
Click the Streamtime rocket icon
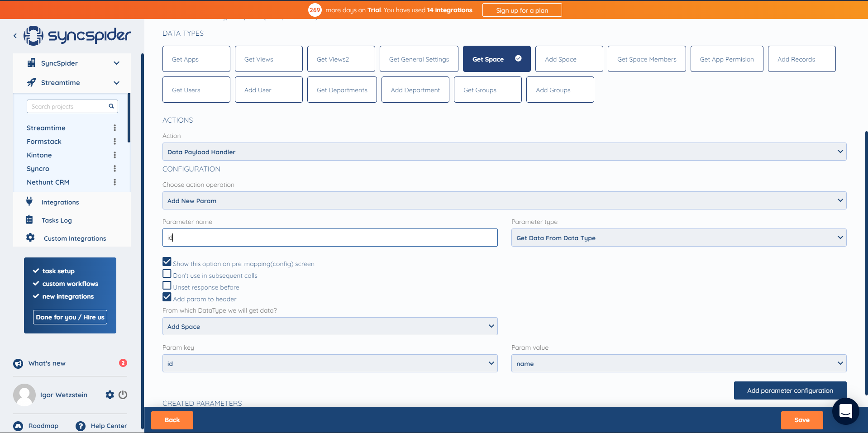coord(31,82)
